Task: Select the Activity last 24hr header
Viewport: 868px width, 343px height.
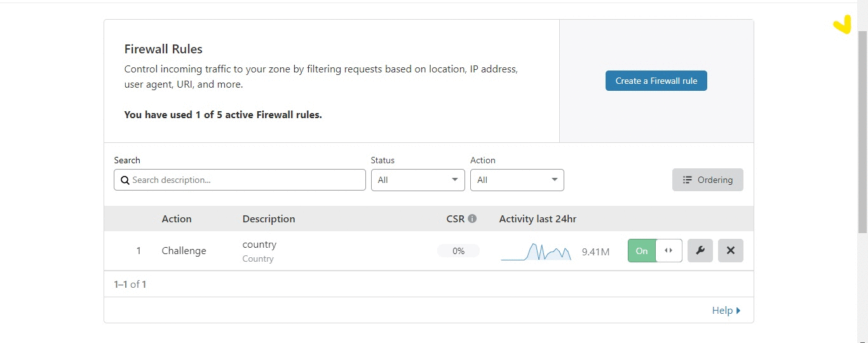Action: click(538, 219)
